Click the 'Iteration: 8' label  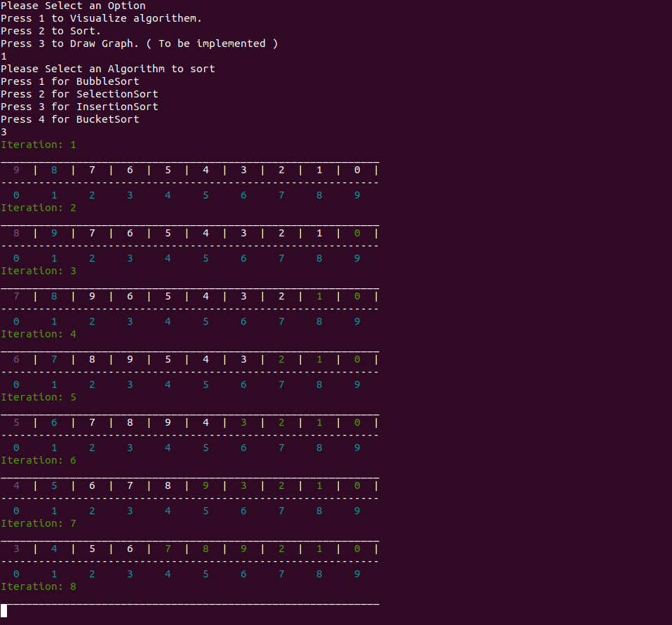[39, 586]
